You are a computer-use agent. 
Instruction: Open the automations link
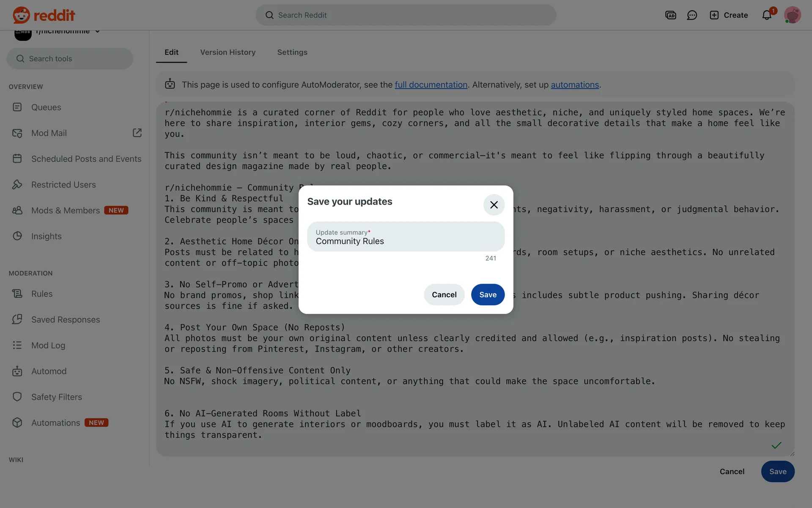[574, 85]
